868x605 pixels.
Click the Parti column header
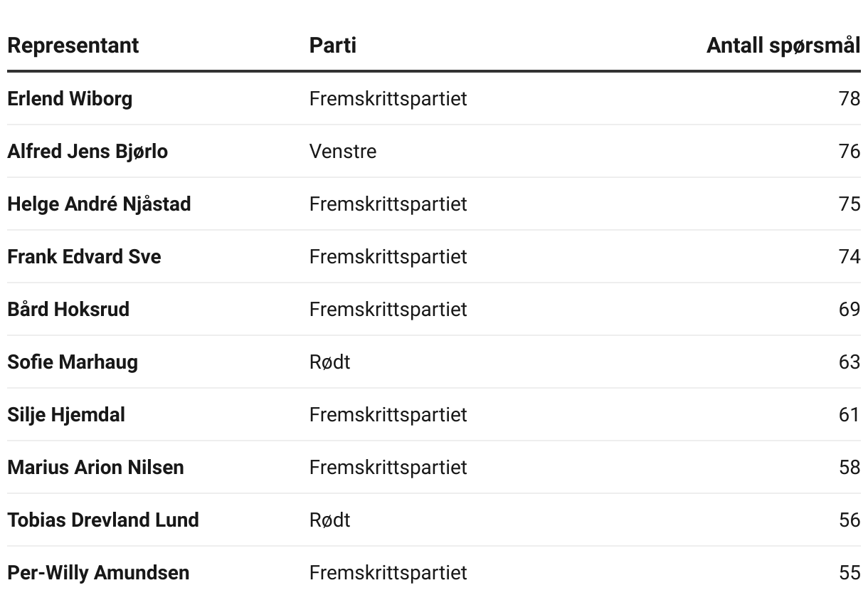[332, 46]
